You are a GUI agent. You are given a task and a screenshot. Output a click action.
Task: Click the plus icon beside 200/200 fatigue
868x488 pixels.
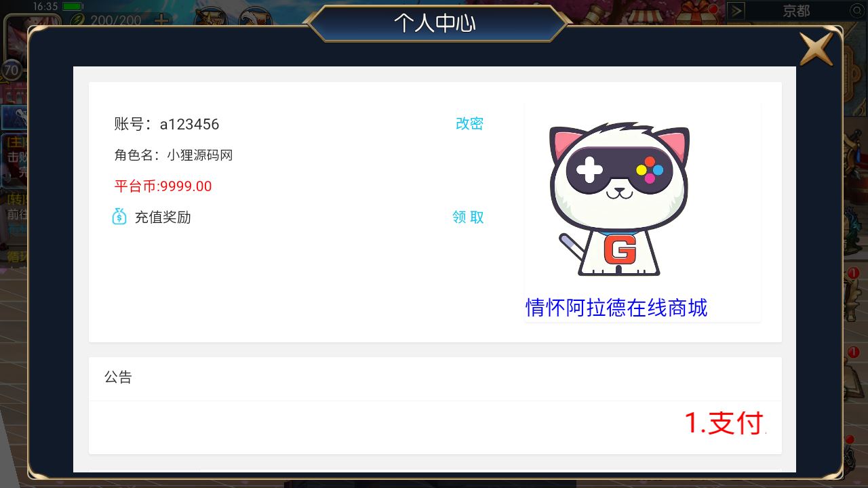[161, 20]
